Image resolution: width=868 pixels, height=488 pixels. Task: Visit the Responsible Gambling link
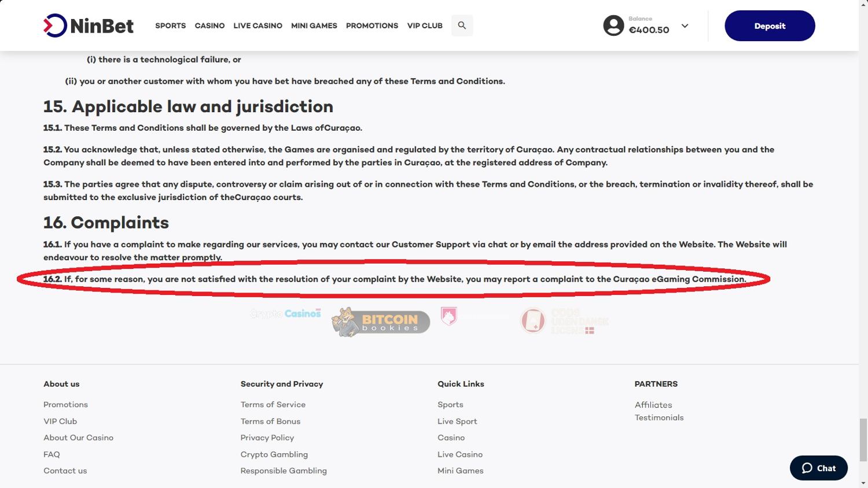coord(284,471)
